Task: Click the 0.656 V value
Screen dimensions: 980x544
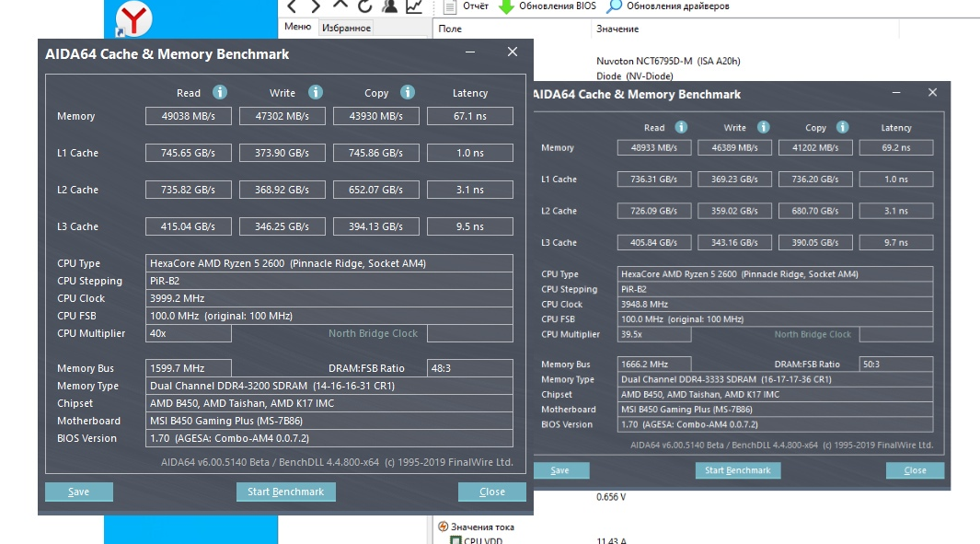Action: pos(611,497)
